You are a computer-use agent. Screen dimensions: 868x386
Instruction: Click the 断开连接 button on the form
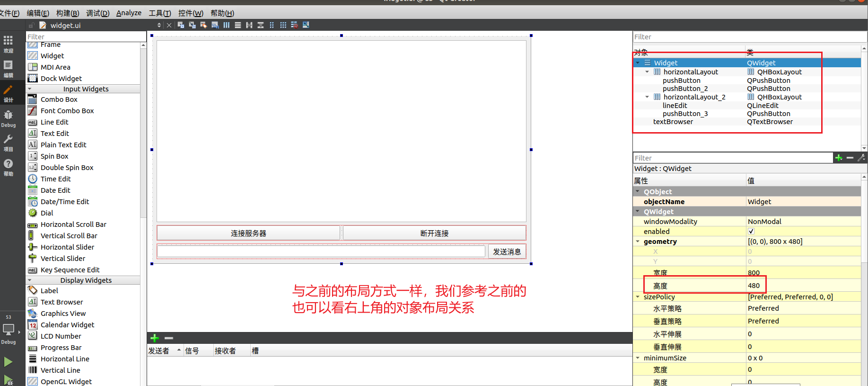(434, 233)
